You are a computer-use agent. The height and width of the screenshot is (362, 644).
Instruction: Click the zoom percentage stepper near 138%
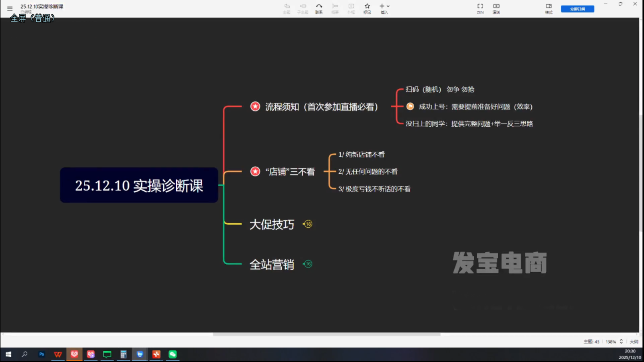(621, 341)
